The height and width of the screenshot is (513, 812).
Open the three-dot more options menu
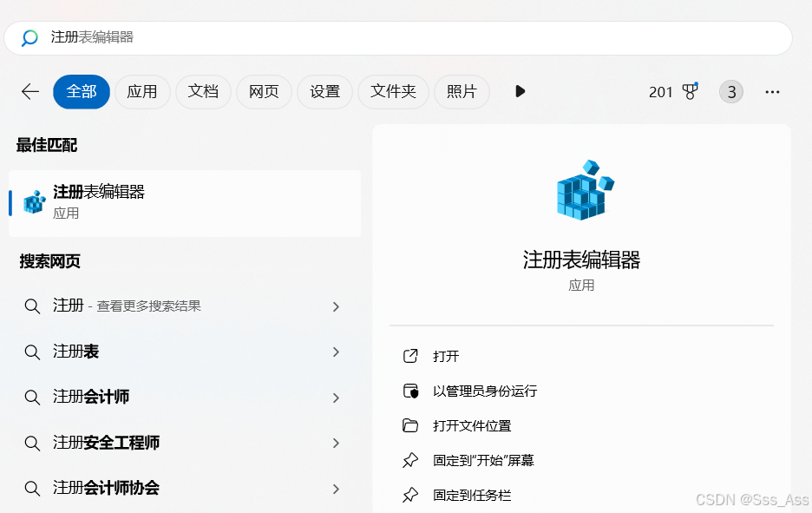click(772, 92)
